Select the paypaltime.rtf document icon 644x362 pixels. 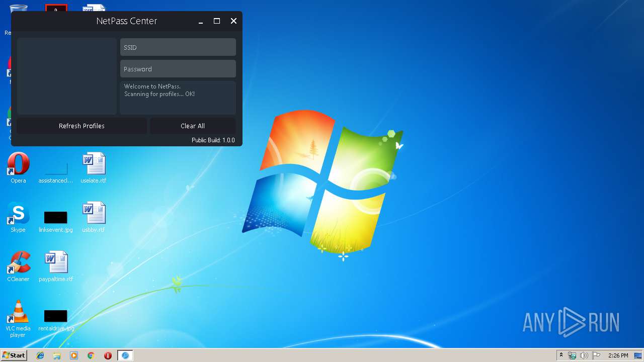56,267
